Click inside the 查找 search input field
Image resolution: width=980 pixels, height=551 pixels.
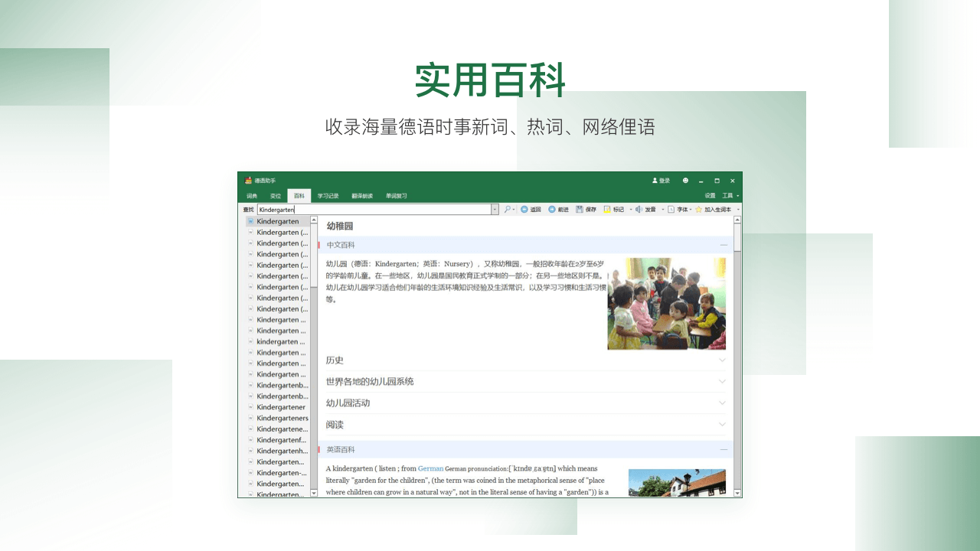click(367, 208)
